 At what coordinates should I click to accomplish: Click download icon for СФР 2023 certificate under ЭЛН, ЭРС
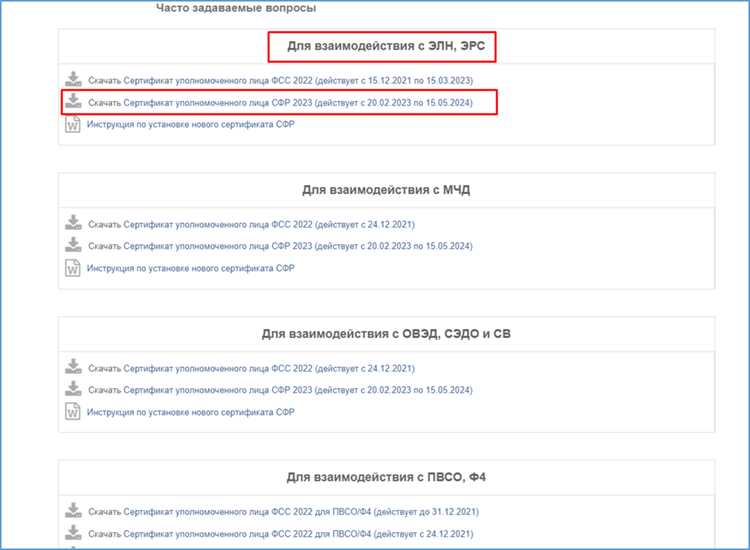73,101
